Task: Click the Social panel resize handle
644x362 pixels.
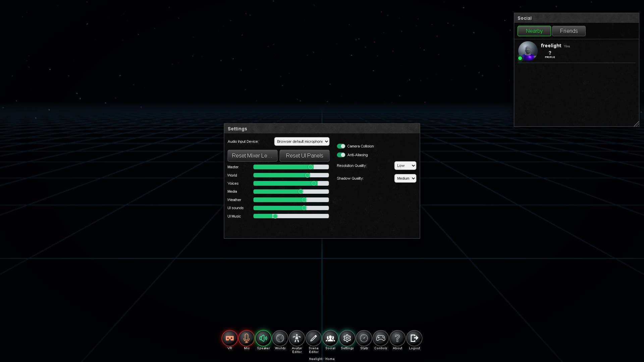Action: [x=636, y=124]
